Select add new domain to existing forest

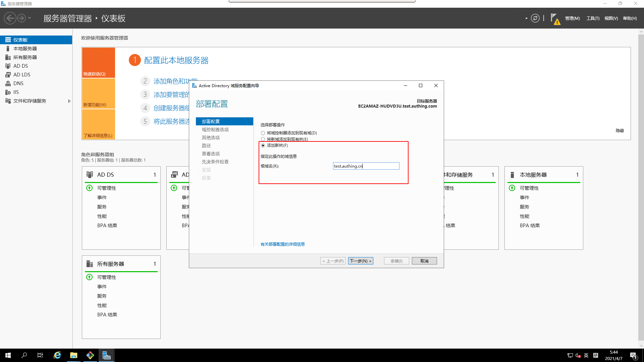tap(263, 139)
